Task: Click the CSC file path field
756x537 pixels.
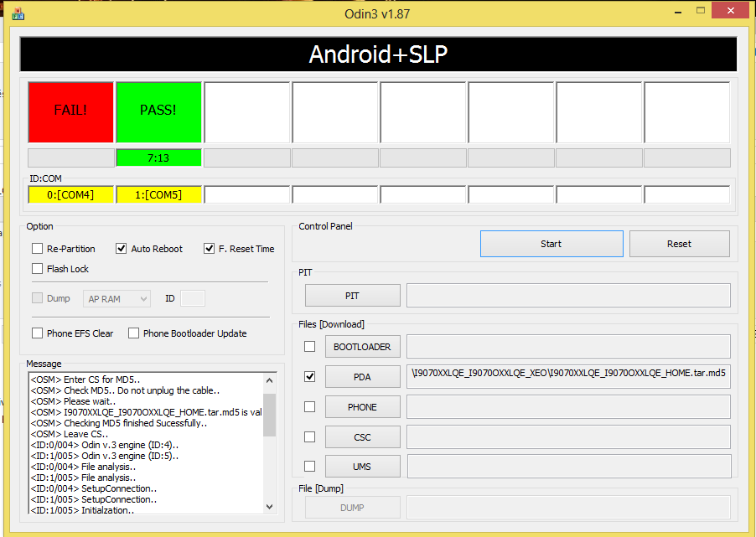Action: [568, 437]
